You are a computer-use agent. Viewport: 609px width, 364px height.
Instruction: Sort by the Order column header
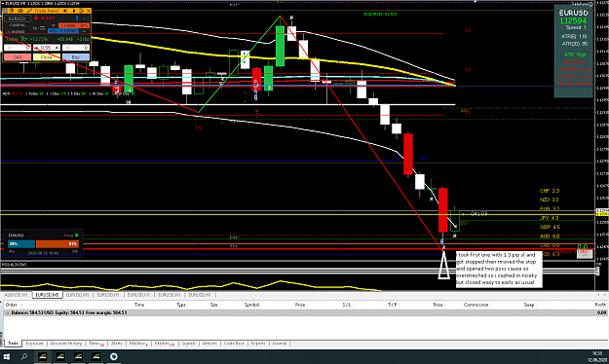[12, 305]
